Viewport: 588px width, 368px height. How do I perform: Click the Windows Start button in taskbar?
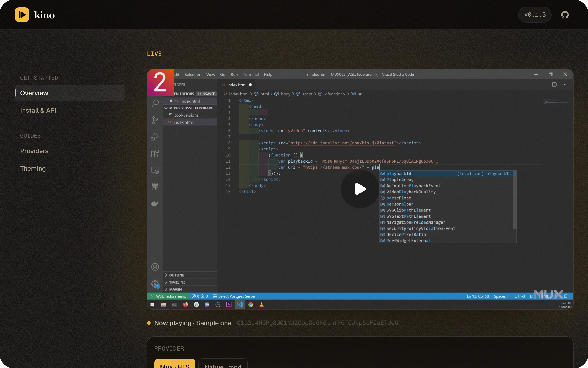click(152, 305)
